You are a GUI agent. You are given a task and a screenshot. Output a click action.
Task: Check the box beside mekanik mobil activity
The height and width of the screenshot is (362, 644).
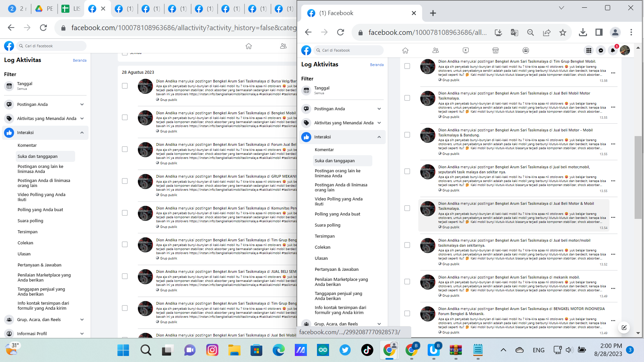coord(407,282)
